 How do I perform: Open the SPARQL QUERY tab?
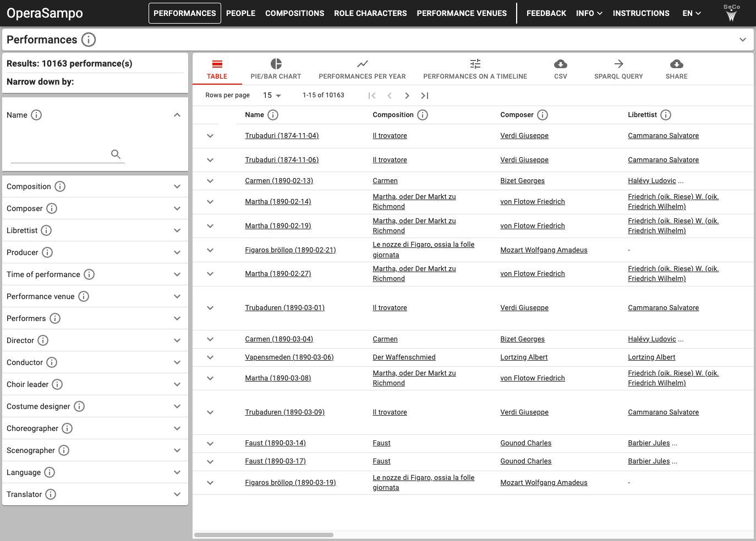pyautogui.click(x=618, y=69)
